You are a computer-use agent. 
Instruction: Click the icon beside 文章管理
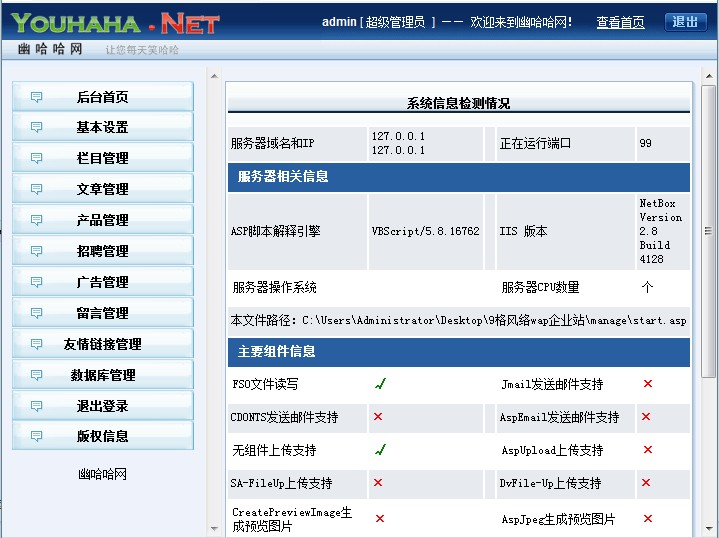point(37,190)
